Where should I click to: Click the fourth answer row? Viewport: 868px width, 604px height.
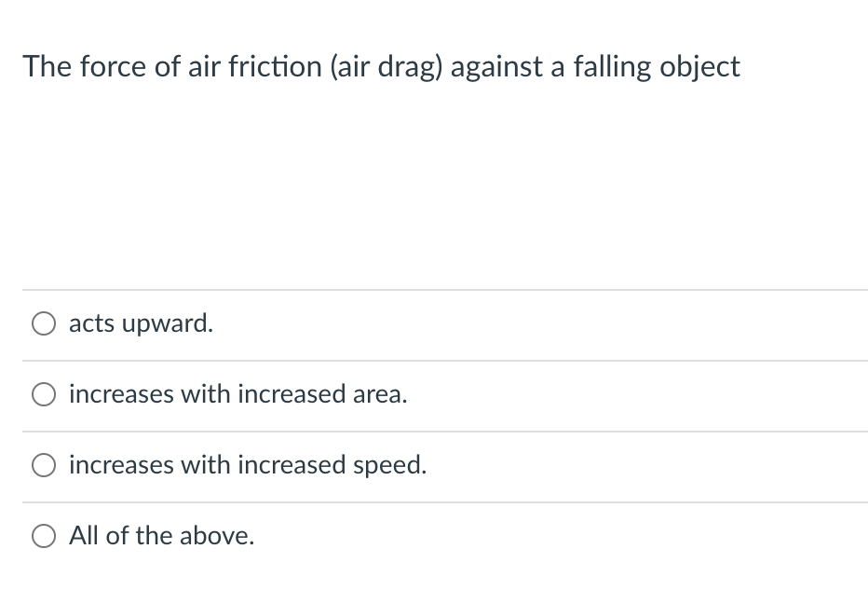[373, 535]
